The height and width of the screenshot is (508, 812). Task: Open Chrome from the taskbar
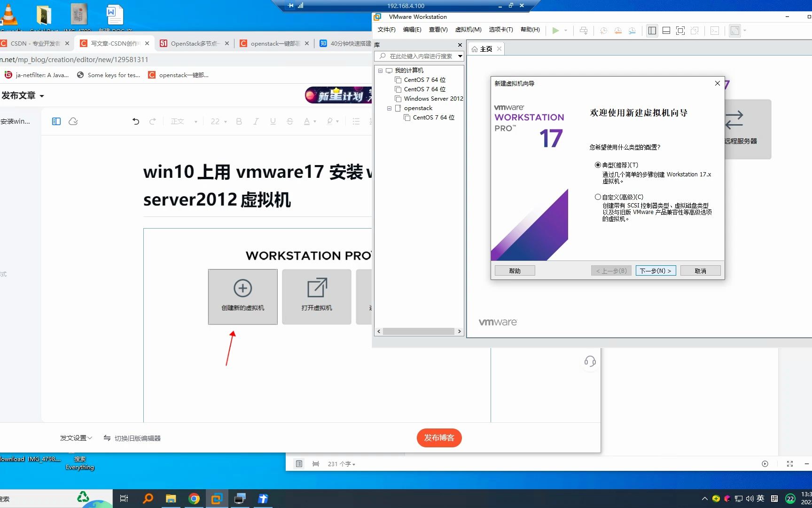coord(194,499)
